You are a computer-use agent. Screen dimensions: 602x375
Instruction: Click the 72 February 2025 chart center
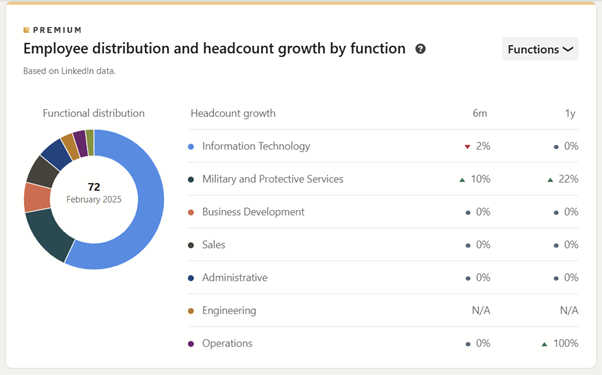pyautogui.click(x=94, y=193)
